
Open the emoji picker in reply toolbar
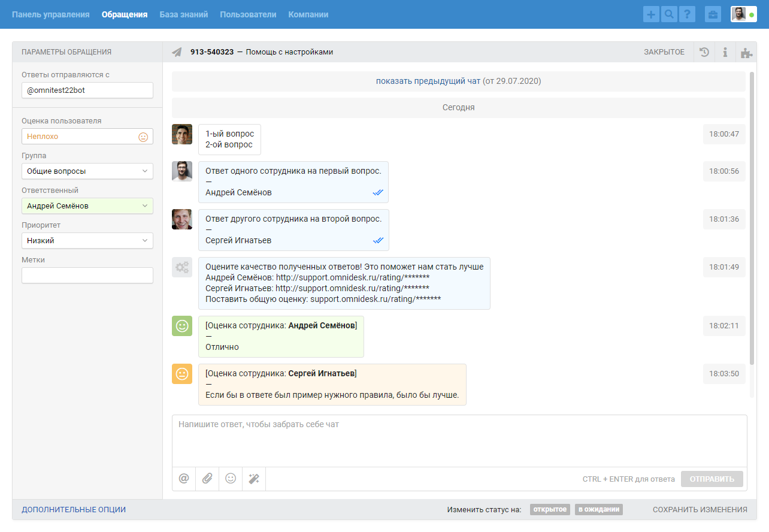(x=231, y=479)
